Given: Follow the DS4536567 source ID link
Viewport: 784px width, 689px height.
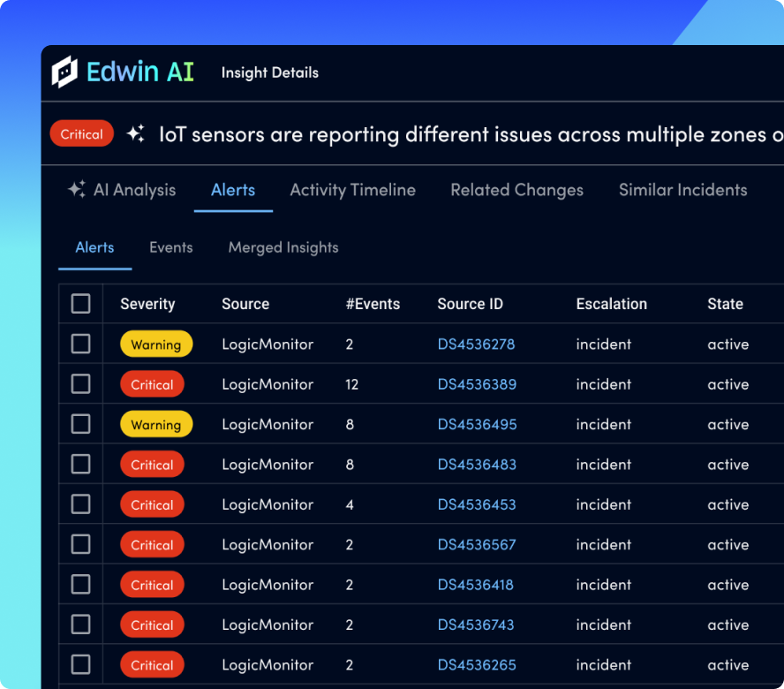Looking at the screenshot, I should coord(477,545).
